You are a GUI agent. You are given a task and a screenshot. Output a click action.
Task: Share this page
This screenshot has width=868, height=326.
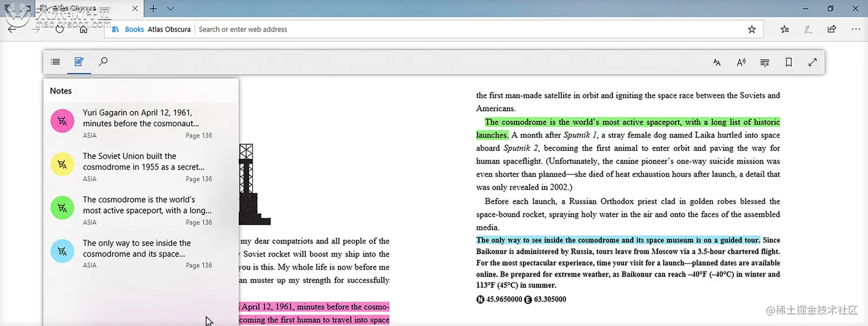[x=832, y=29]
